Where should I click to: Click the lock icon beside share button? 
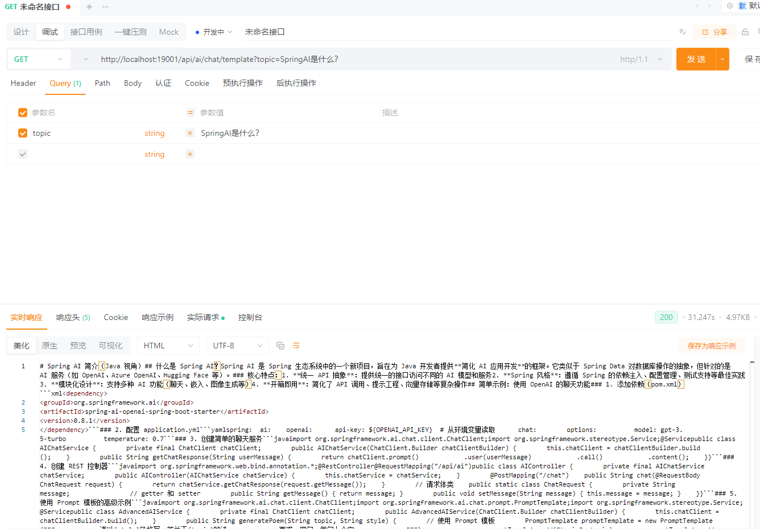(x=745, y=32)
